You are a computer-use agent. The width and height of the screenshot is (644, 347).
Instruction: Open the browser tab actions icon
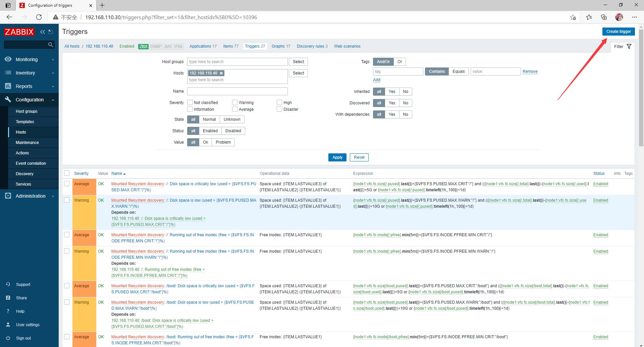[8, 5]
